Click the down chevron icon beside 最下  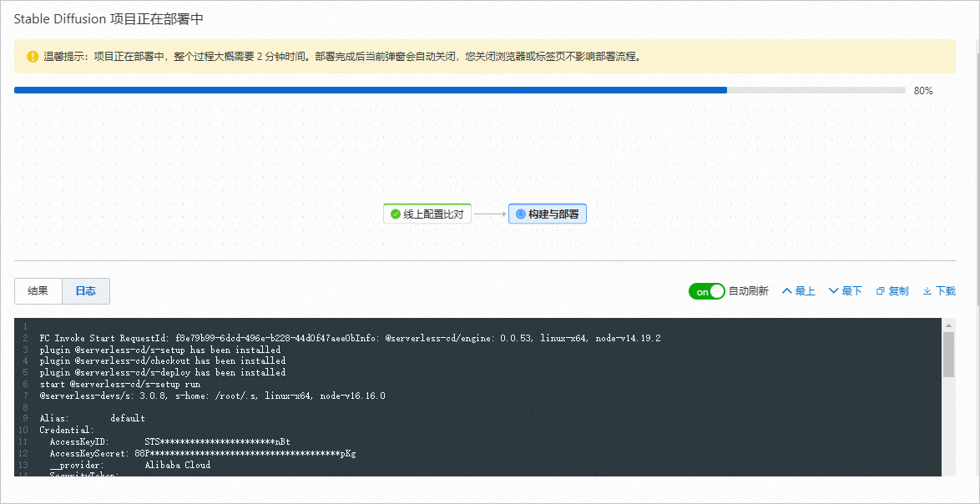(834, 291)
